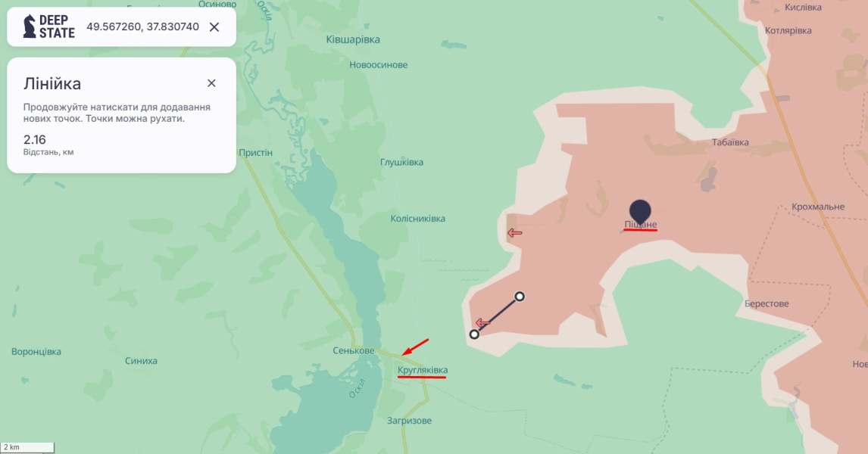Clear the coordinates search with X
Screen dimensions: 868x454
click(x=214, y=27)
